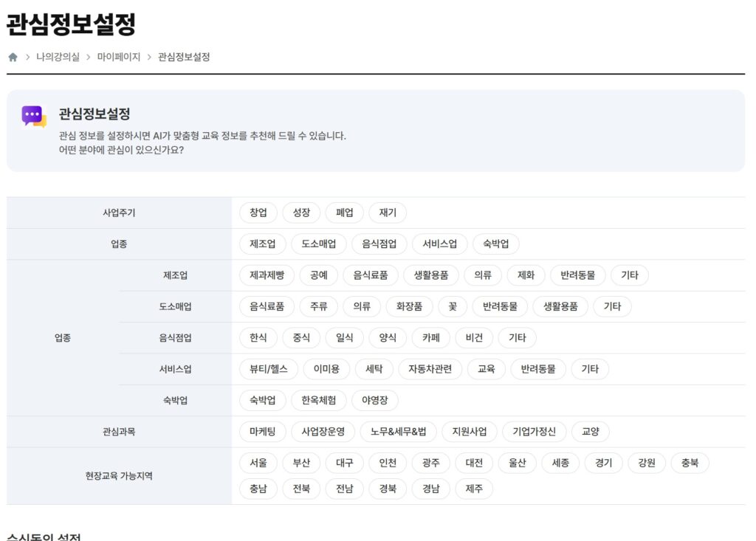Viewport: 756px width, 541px height.
Task: Open 마이페이지 breadcrumb link
Action: (x=119, y=57)
